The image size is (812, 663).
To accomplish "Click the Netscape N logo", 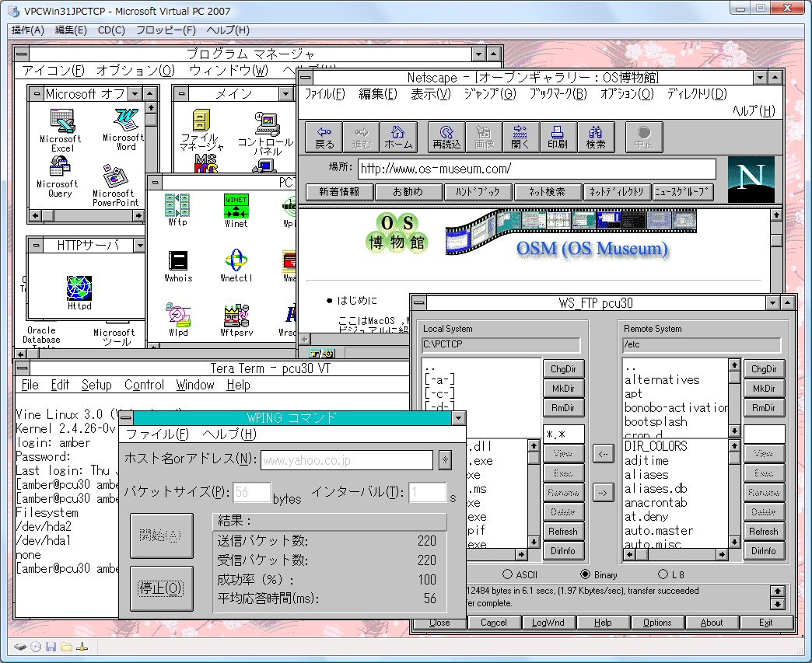I will click(751, 179).
